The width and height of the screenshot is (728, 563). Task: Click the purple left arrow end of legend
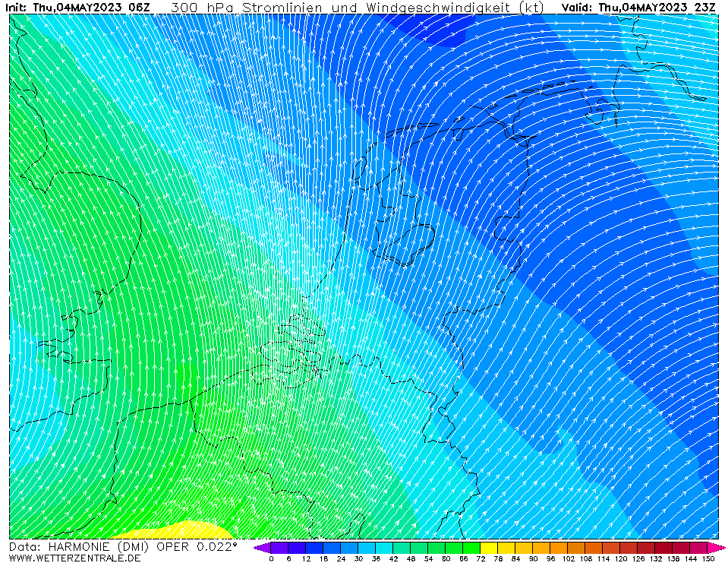tap(263, 548)
